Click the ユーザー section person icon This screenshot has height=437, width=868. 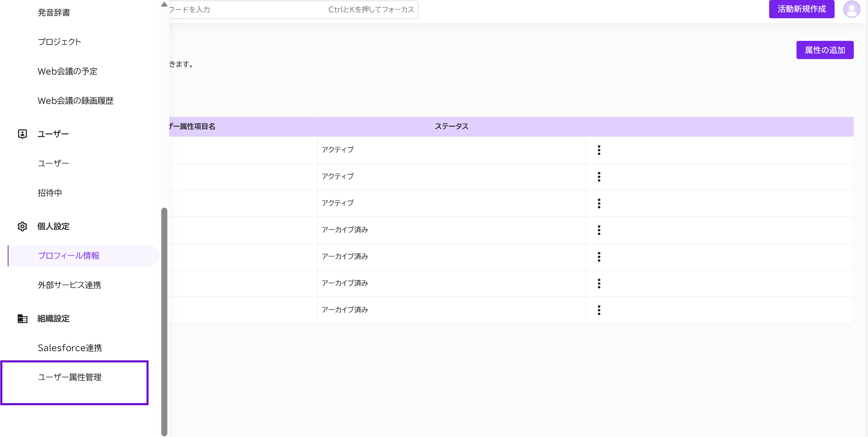pyautogui.click(x=22, y=134)
